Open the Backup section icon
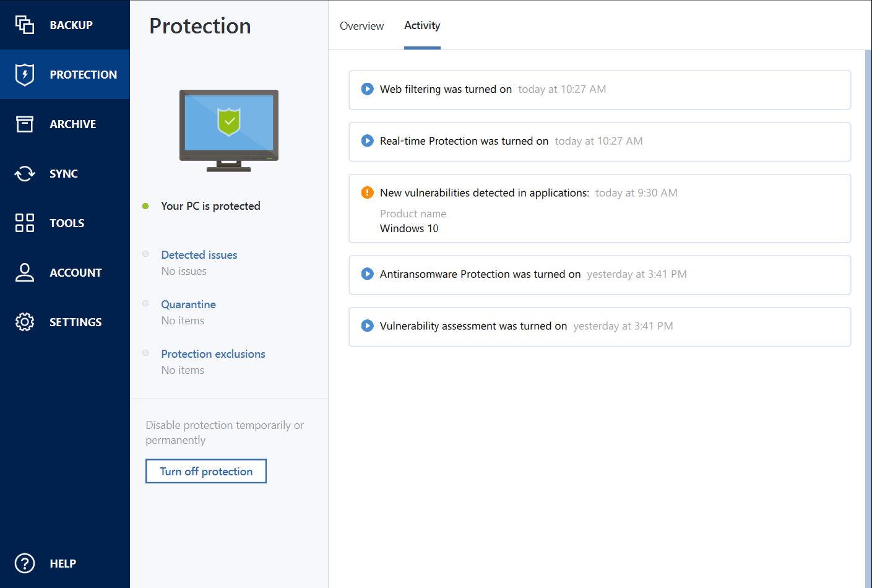The image size is (872, 588). coord(25,25)
